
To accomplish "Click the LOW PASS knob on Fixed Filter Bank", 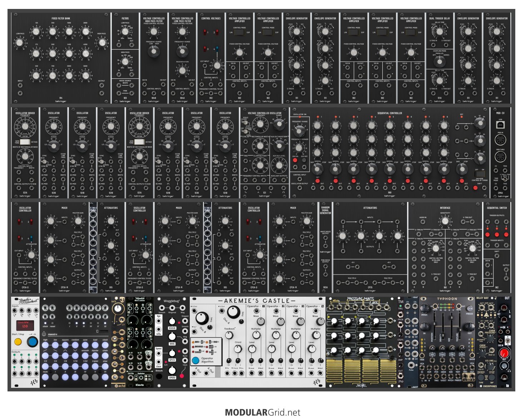I will coord(20,43).
